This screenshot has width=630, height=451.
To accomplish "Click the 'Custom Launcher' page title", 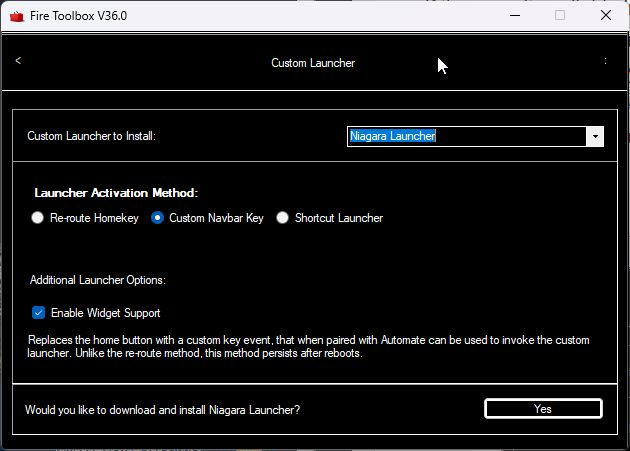I will (x=313, y=63).
